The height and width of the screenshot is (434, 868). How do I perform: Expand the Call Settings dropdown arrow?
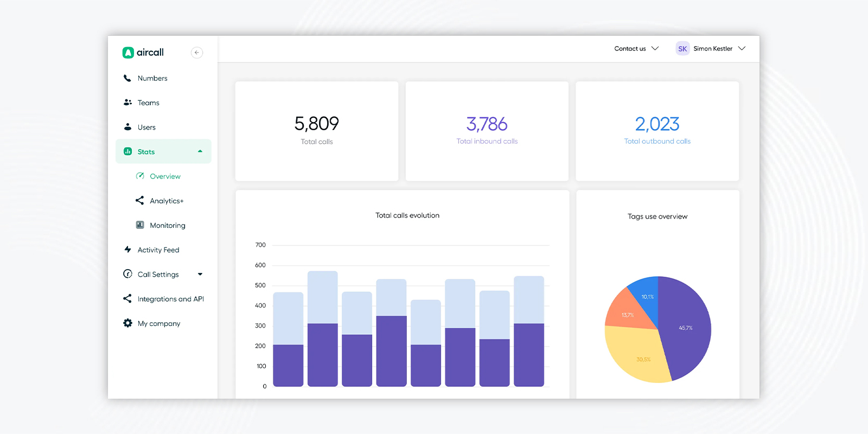[200, 274]
